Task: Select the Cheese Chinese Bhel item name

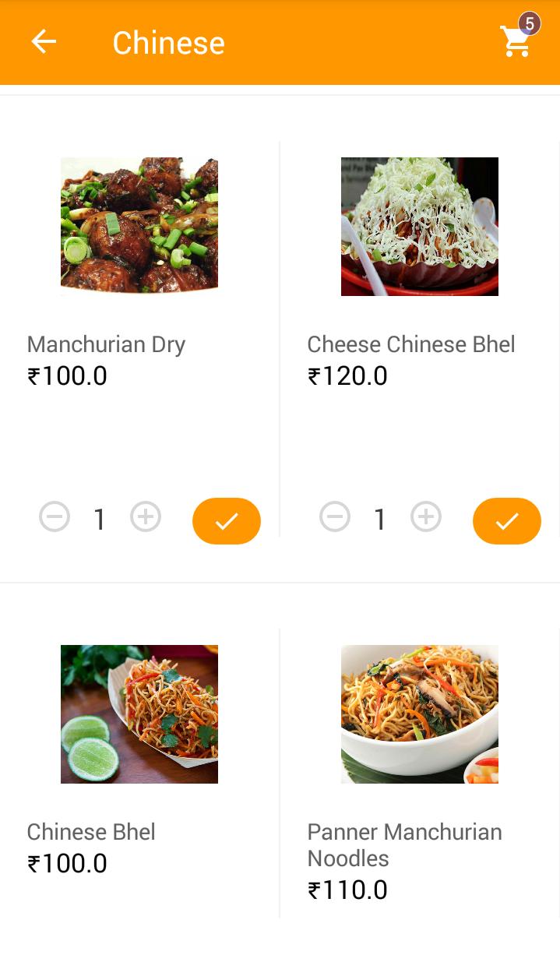Action: [x=411, y=344]
